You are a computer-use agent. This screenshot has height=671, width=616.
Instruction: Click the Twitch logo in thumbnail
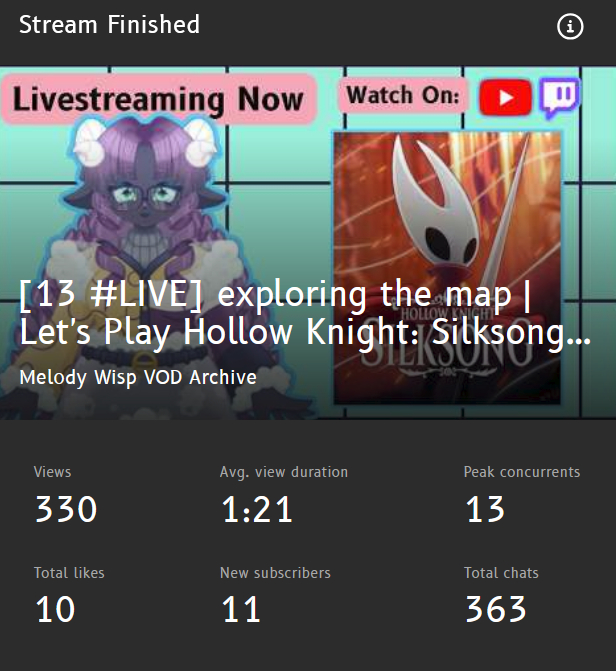(560, 98)
